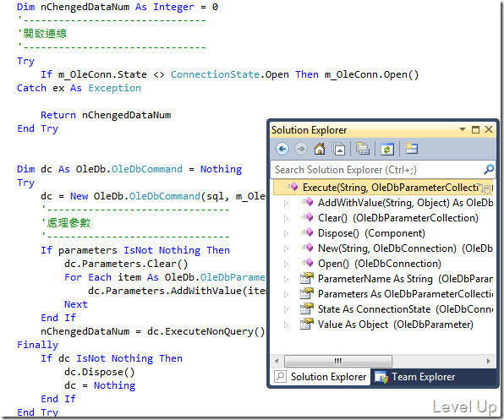Expand the New(String, OleDbConnection) node
Viewport: 504px width, 420px height.
[286, 248]
